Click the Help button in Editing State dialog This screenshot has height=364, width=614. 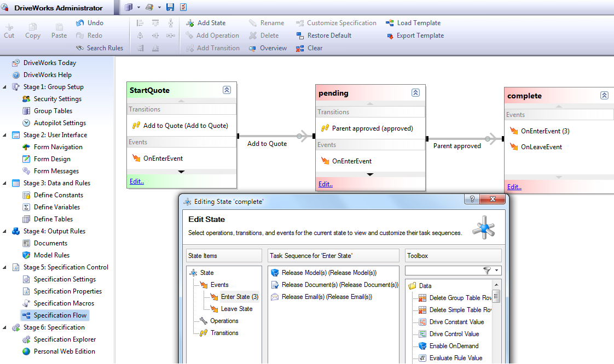click(472, 199)
